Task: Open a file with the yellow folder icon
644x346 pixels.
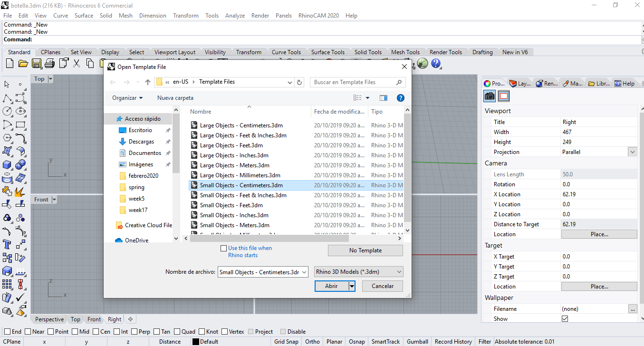Action: click(x=23, y=63)
